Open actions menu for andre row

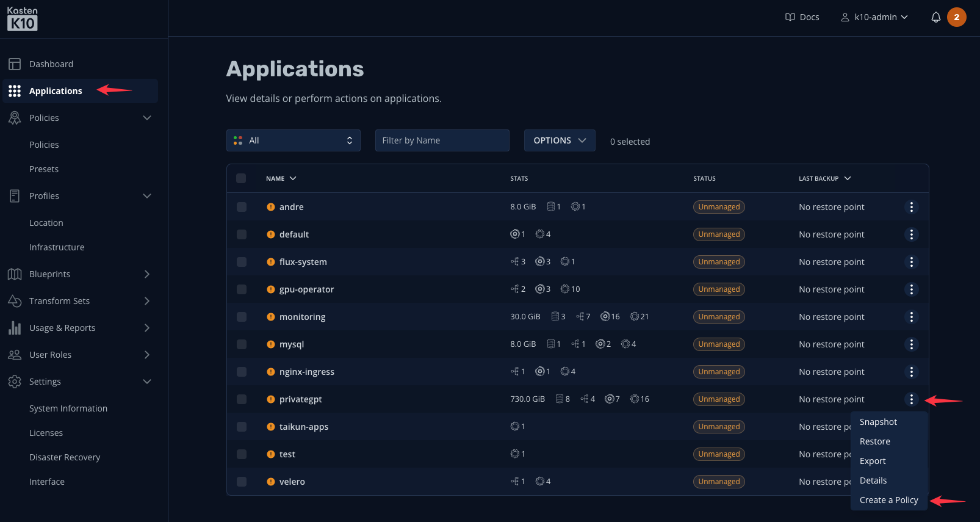[911, 207]
